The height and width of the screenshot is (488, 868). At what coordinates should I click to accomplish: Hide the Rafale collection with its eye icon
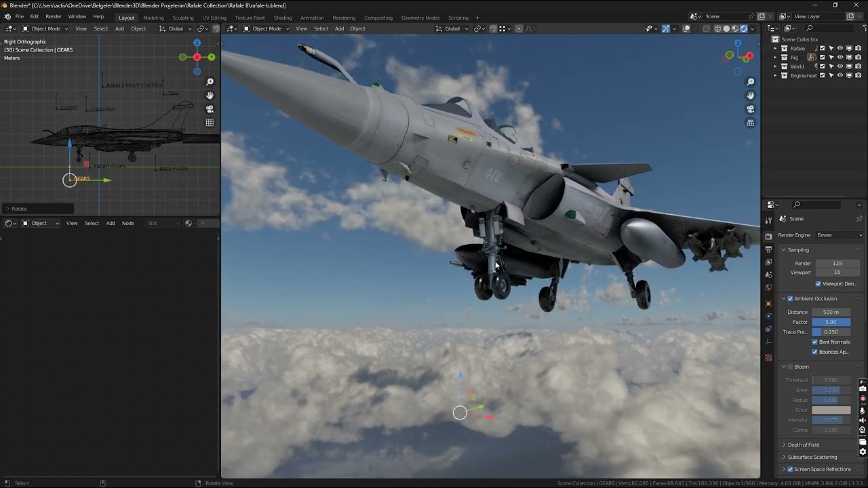[x=840, y=48]
